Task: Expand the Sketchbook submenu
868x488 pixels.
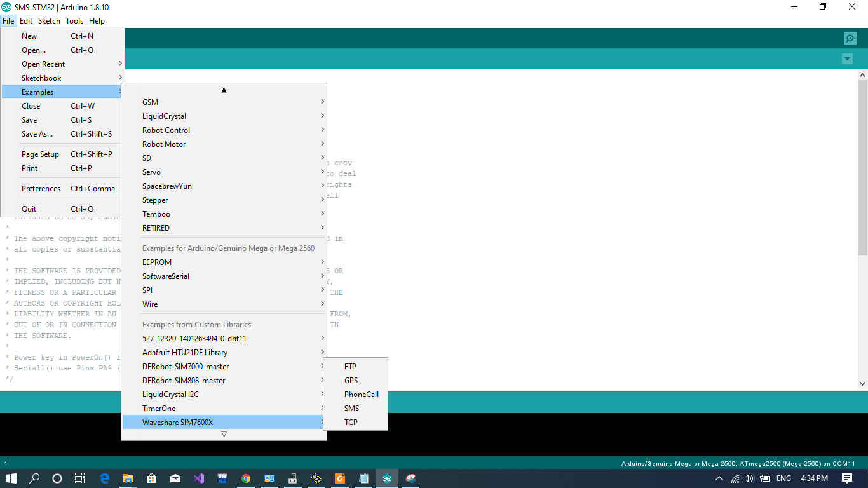Action: 62,78
